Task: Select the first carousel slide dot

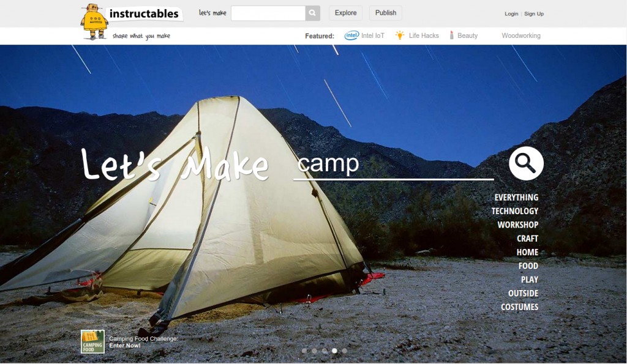Action: point(304,351)
